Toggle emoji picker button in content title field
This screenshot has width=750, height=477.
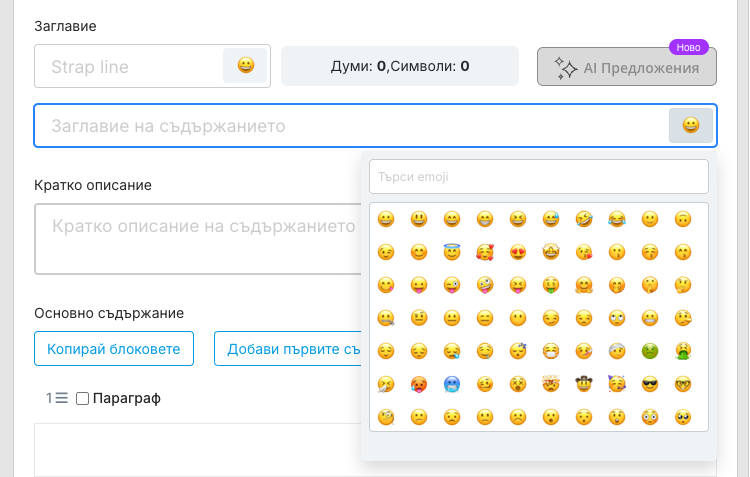click(x=691, y=125)
